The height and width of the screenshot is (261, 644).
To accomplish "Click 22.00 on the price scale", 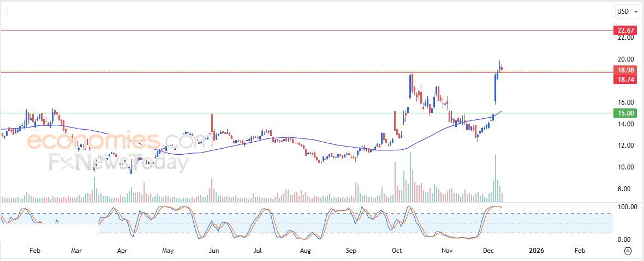I will pos(626,37).
